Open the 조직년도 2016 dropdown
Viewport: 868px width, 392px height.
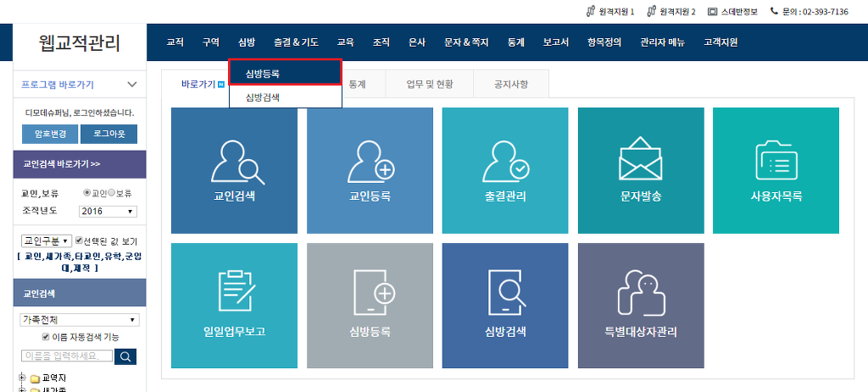(108, 211)
